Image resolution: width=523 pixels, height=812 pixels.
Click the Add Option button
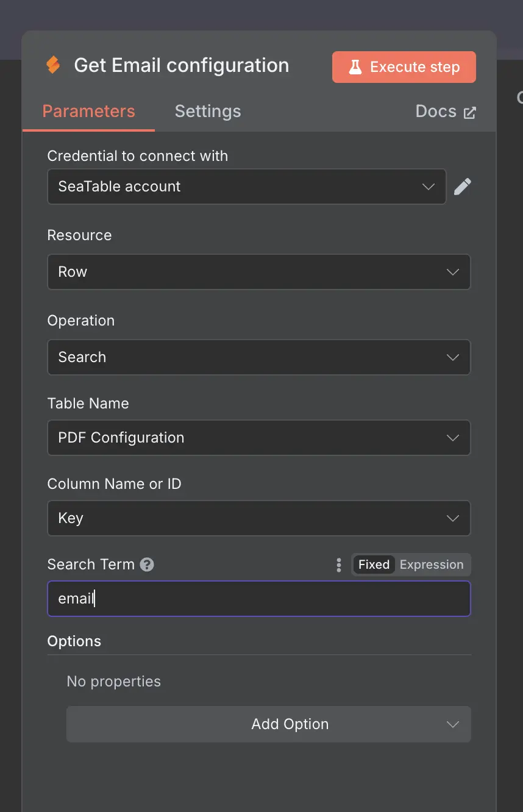(x=269, y=724)
